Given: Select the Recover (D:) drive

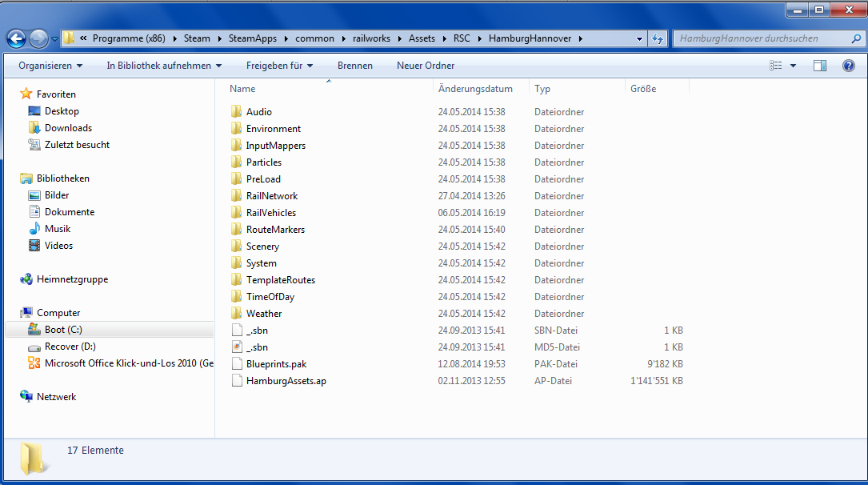Looking at the screenshot, I should coord(70,346).
